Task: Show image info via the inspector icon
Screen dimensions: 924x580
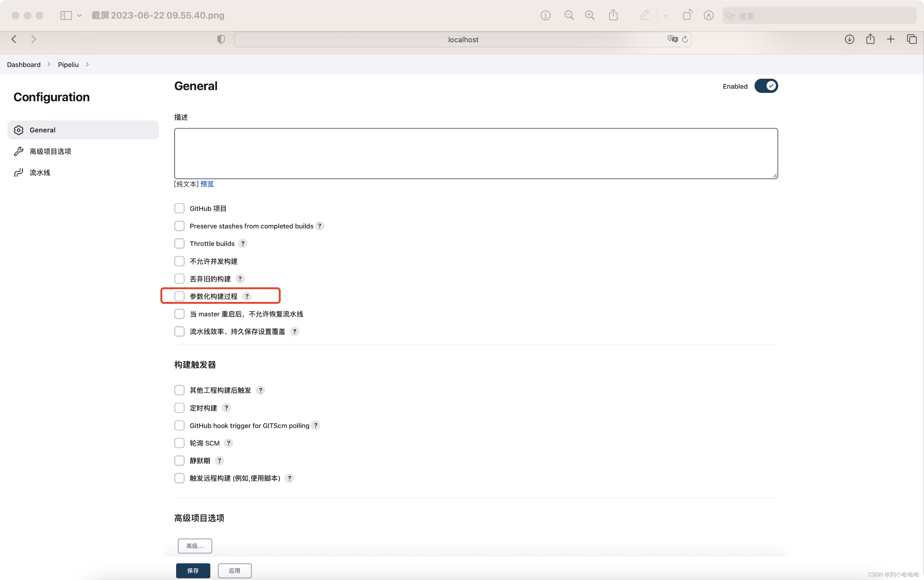Action: coord(545,15)
